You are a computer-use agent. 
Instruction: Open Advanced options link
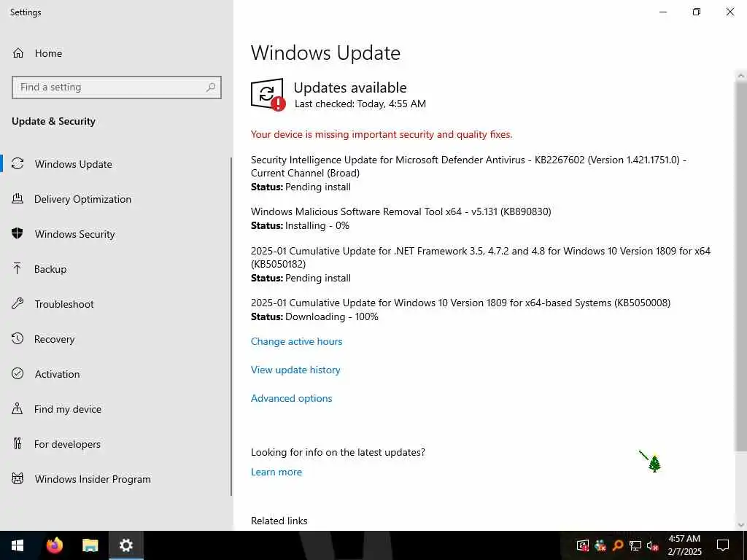pyautogui.click(x=291, y=399)
